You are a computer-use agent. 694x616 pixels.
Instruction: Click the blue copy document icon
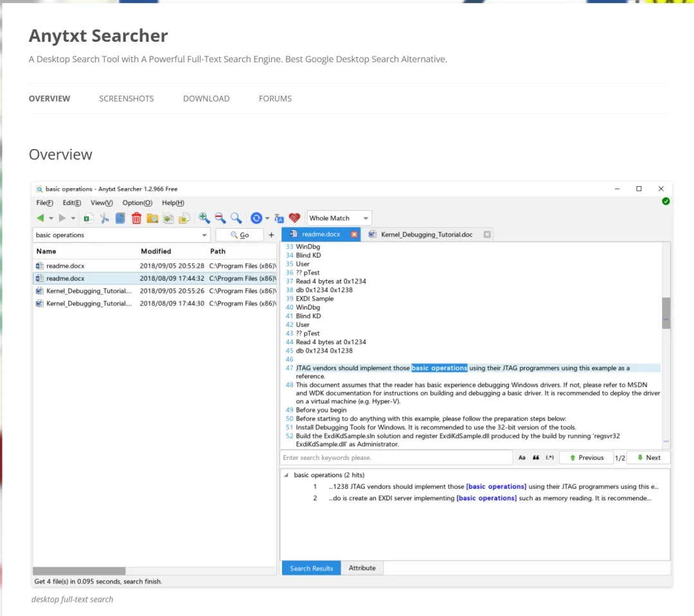click(120, 218)
